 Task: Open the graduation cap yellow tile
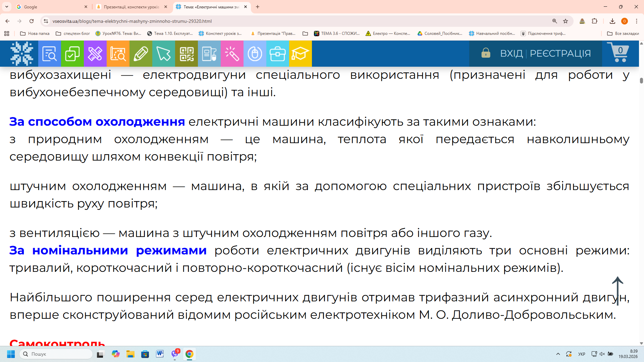click(300, 54)
